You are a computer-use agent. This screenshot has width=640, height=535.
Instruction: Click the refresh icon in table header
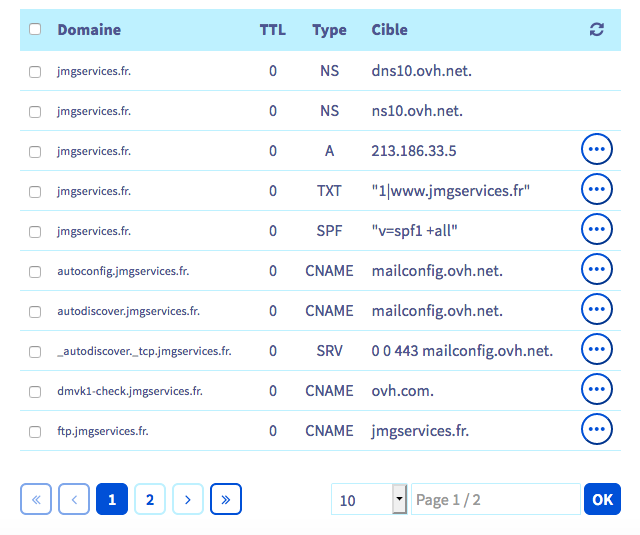(x=597, y=30)
